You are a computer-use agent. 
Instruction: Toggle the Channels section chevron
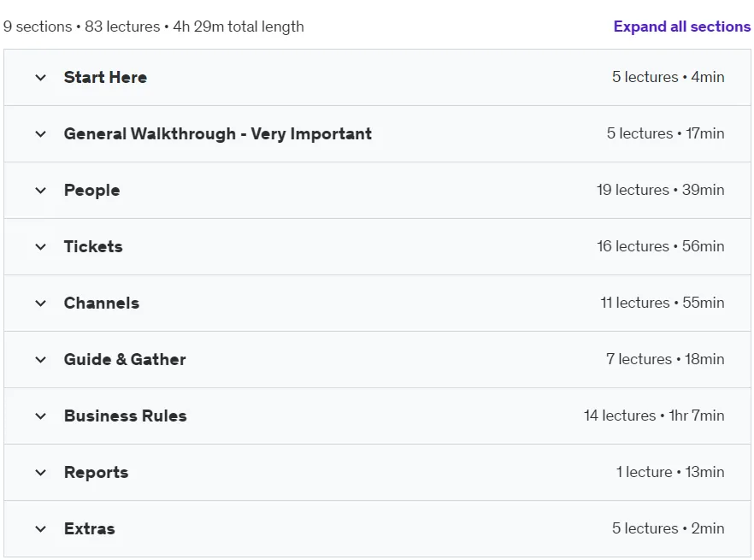(x=41, y=304)
